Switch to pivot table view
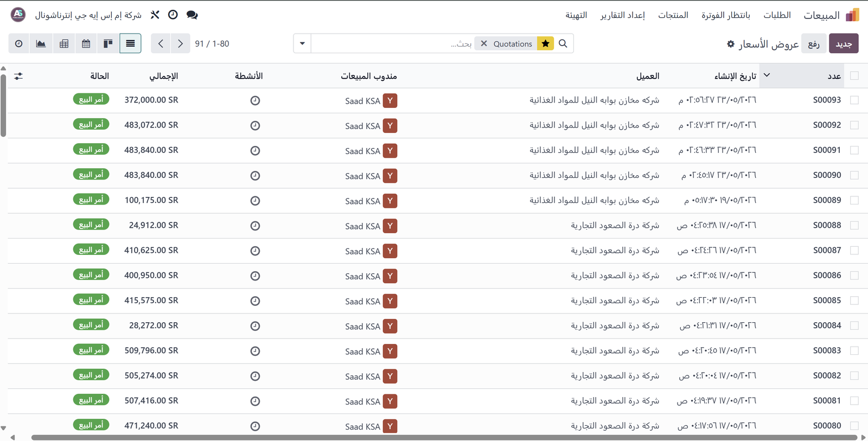Screen dimensions: 868x441 pyautogui.click(x=64, y=43)
